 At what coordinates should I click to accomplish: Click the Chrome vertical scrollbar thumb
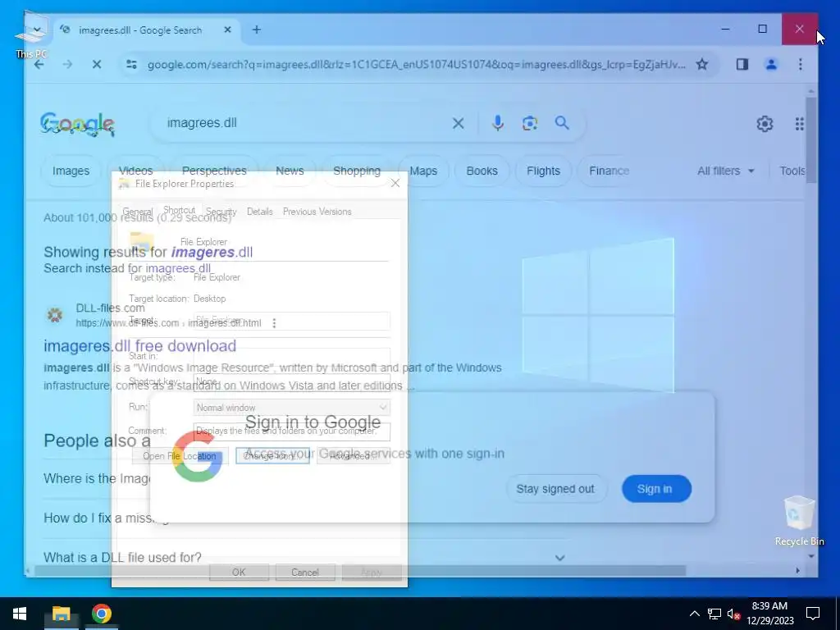[811, 140]
